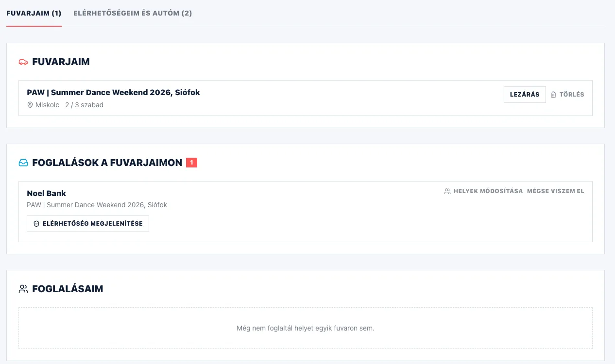Viewport: 615px width, 364px height.
Task: Delete the ride with Törlés
Action: [x=567, y=95]
